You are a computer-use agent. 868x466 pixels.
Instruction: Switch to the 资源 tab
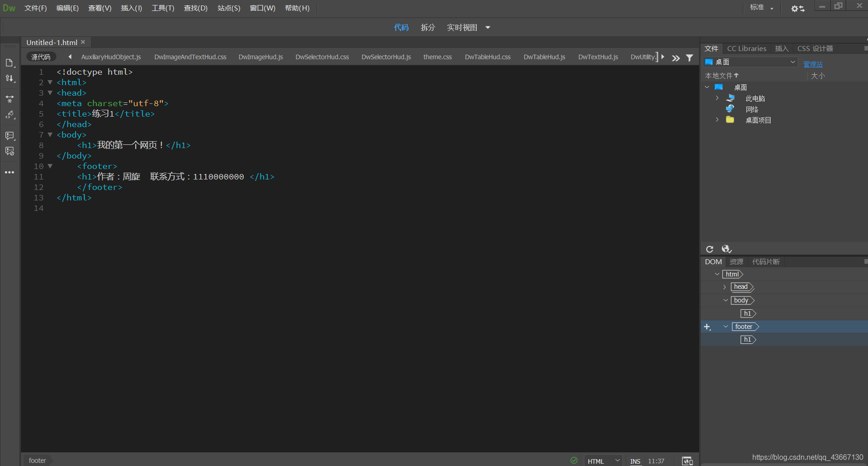[x=736, y=261]
